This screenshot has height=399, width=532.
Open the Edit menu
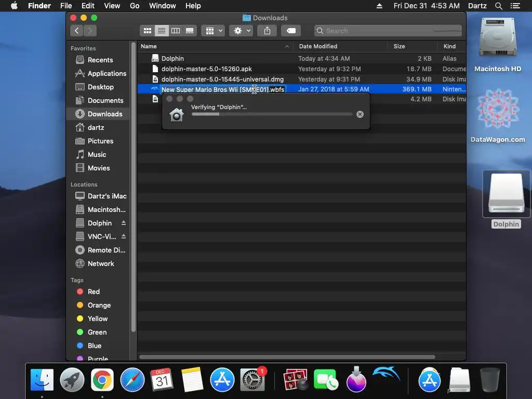coord(88,6)
